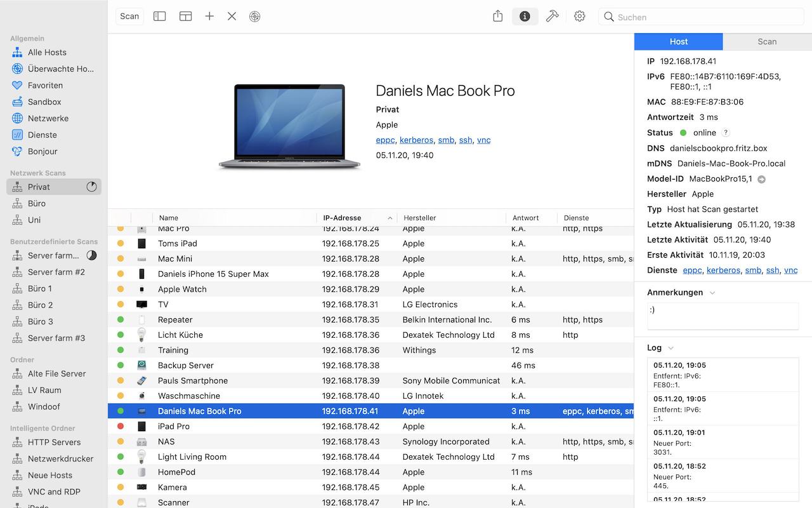Click the progress pie next to Privat
812x508 pixels.
[92, 187]
